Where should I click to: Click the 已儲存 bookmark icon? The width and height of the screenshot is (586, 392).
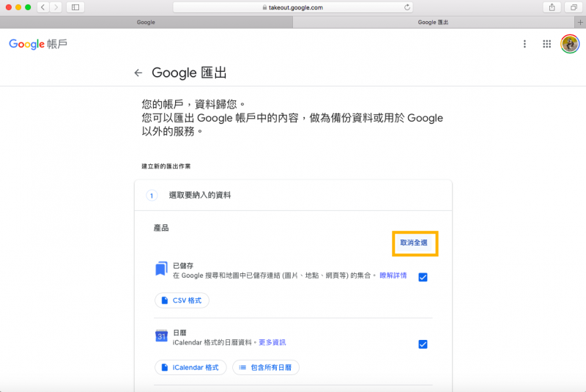161,269
